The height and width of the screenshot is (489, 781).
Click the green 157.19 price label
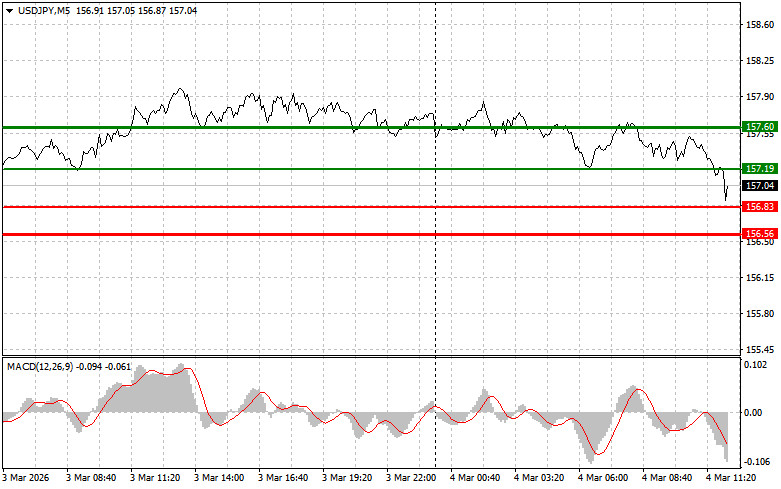coord(759,169)
